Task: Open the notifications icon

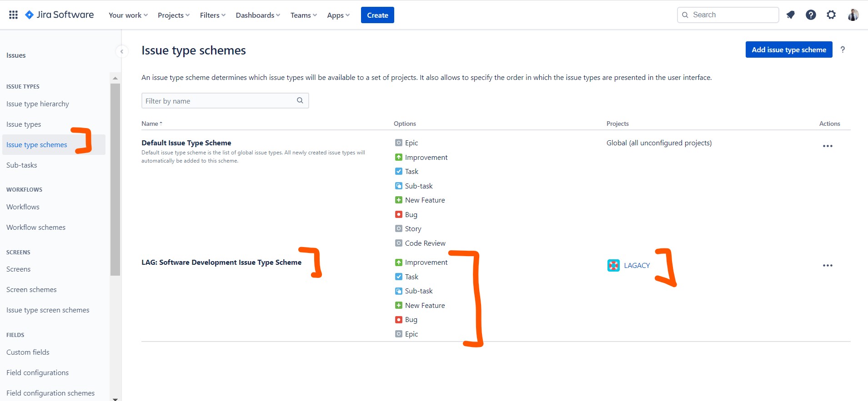Action: click(x=790, y=15)
